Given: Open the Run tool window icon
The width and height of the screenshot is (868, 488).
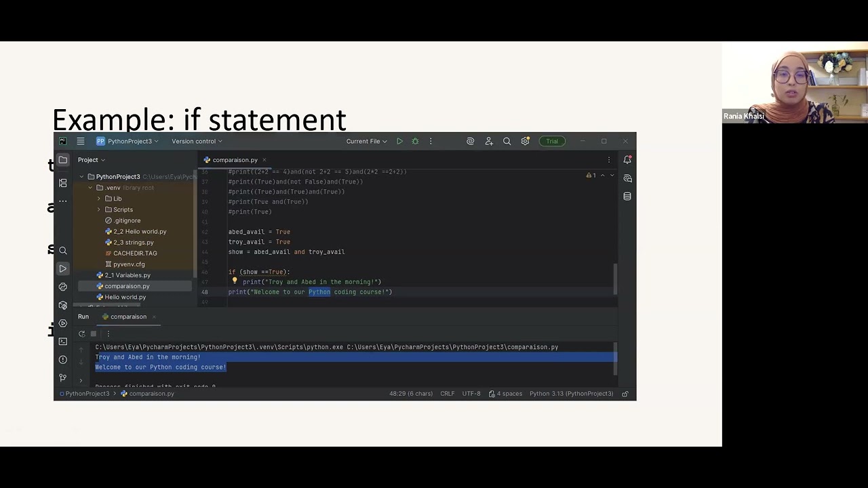Looking at the screenshot, I should point(63,268).
